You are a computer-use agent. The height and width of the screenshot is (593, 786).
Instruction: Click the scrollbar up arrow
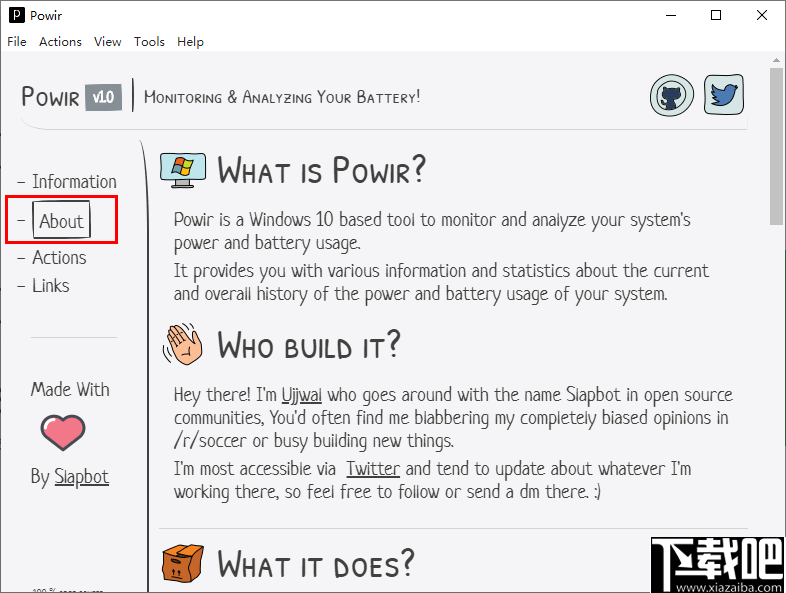tap(776, 60)
